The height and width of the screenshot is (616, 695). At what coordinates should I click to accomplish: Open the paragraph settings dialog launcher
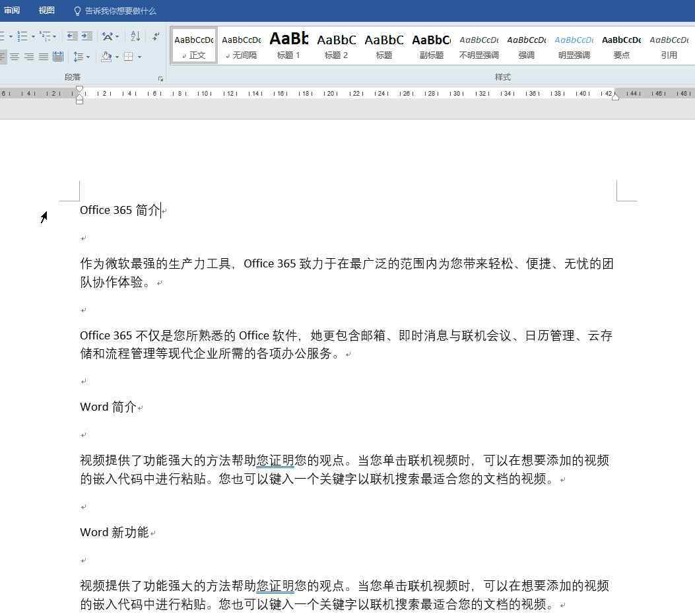click(160, 79)
